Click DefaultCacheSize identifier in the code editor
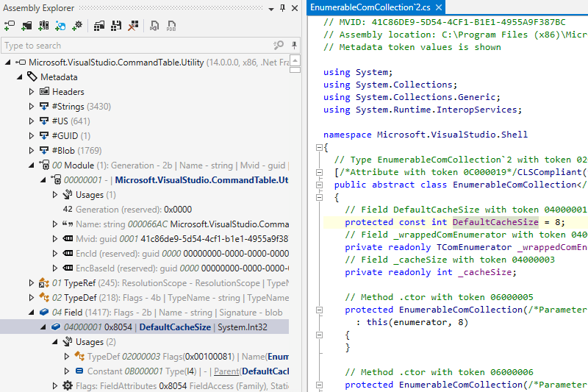The width and height of the screenshot is (588, 392). click(x=487, y=222)
